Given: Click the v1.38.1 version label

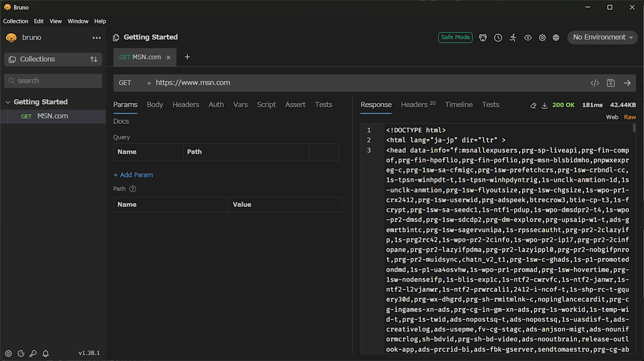Looking at the screenshot, I should pyautogui.click(x=89, y=353).
